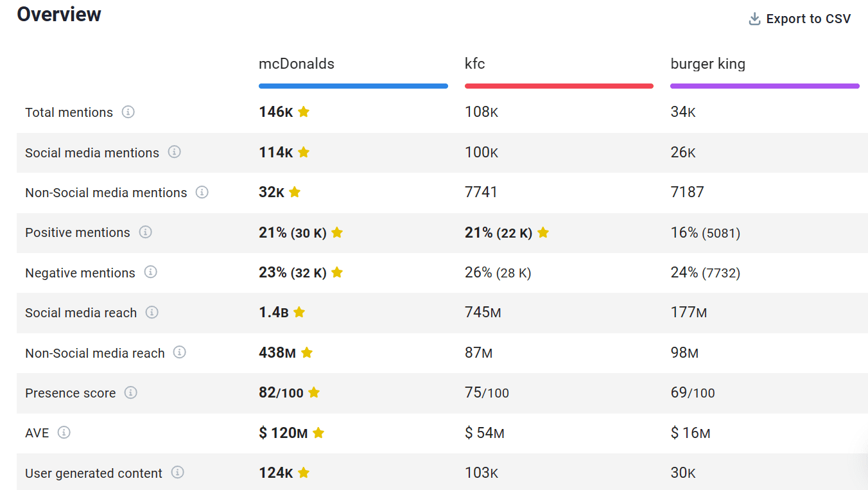The height and width of the screenshot is (490, 868).
Task: Click info icon for Non-Social media reach
Action: 180,353
